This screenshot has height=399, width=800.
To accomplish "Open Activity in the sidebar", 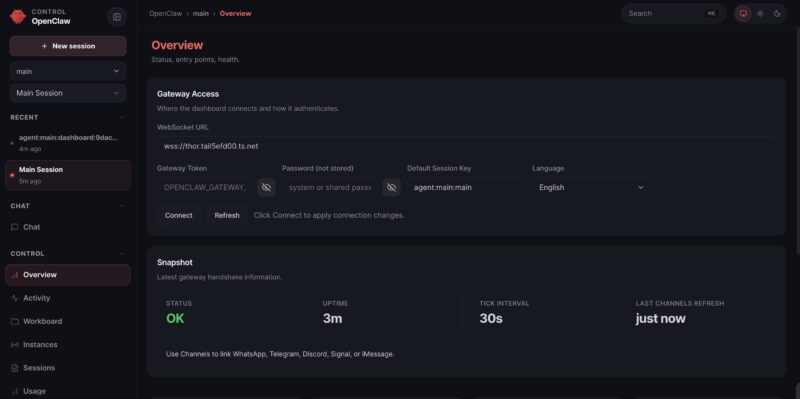I will tap(68, 298).
